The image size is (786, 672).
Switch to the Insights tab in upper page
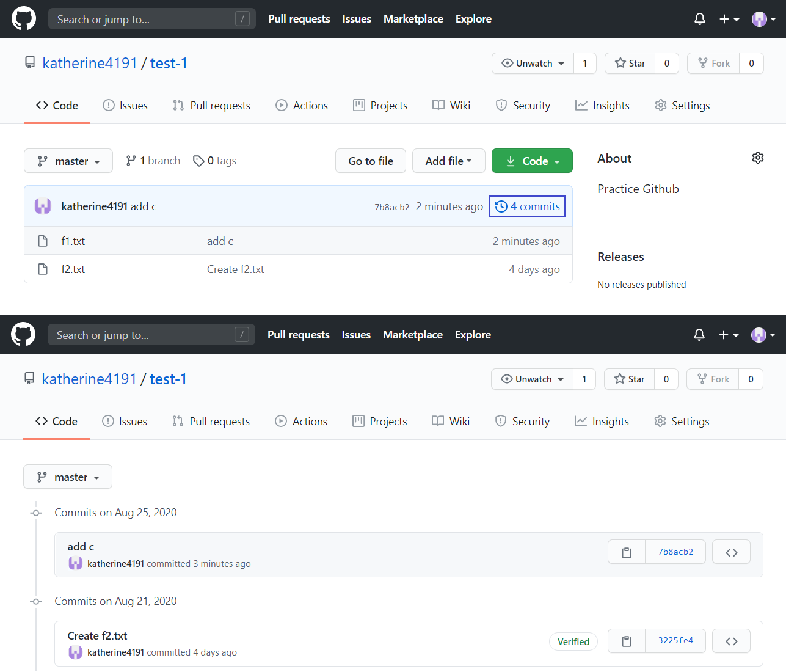[x=602, y=106]
